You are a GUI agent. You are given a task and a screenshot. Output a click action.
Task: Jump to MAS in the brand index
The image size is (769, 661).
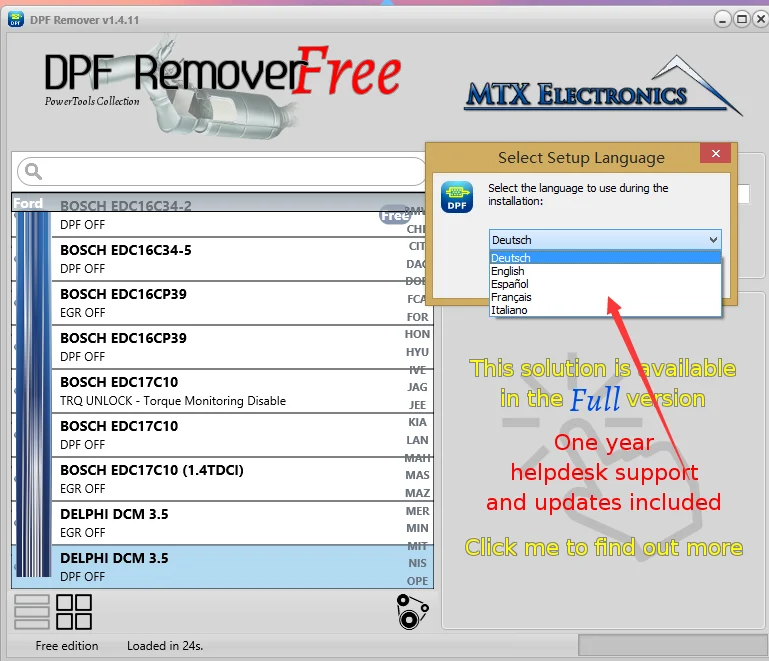pyautogui.click(x=417, y=475)
